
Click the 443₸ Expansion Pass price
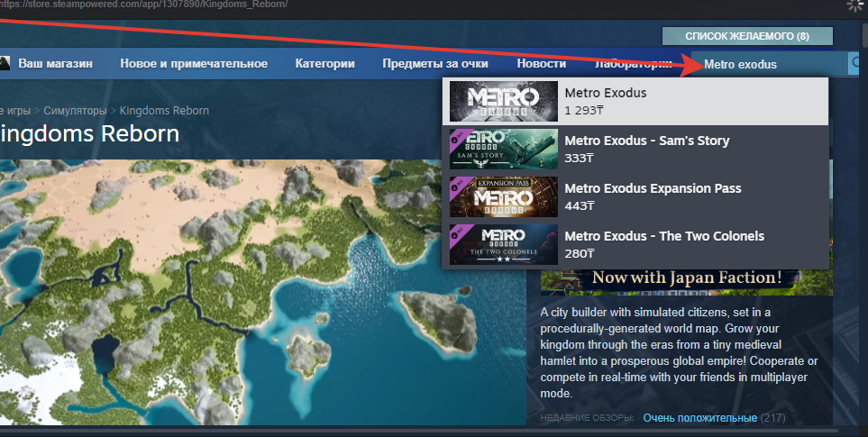tap(580, 205)
